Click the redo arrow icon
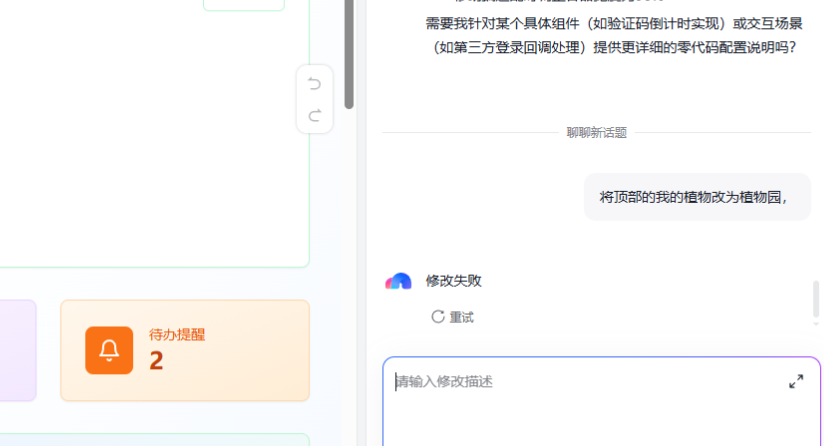The image size is (824, 446). tap(315, 115)
